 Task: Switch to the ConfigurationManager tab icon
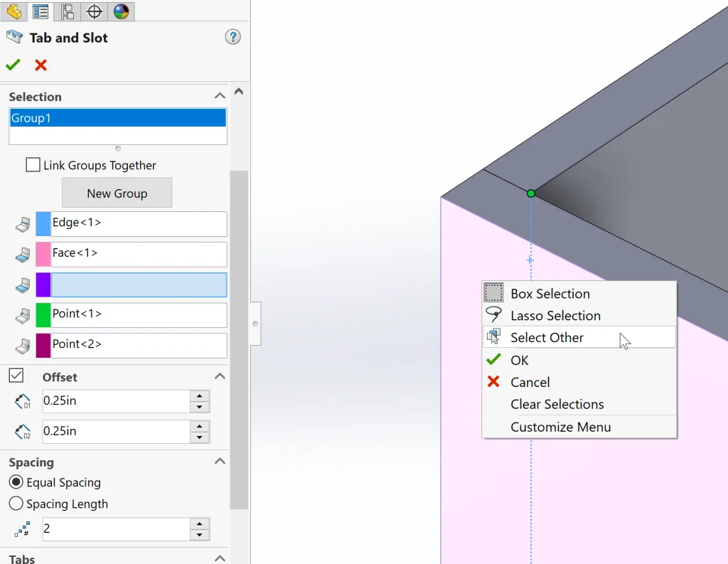tap(68, 11)
